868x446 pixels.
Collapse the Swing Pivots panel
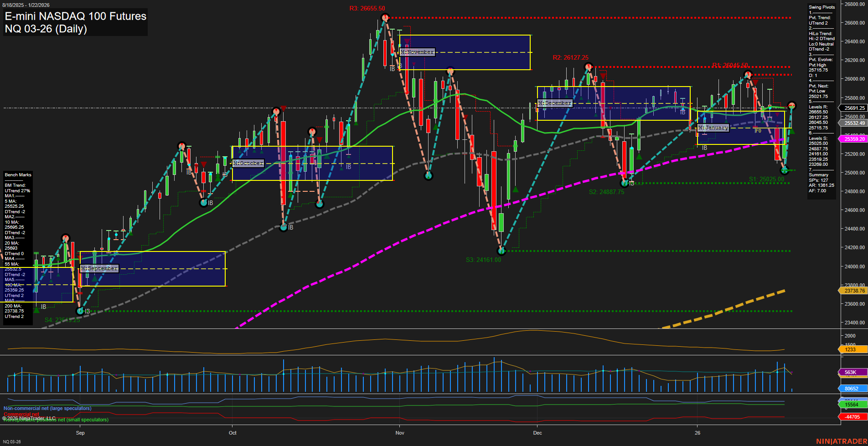pyautogui.click(x=821, y=7)
